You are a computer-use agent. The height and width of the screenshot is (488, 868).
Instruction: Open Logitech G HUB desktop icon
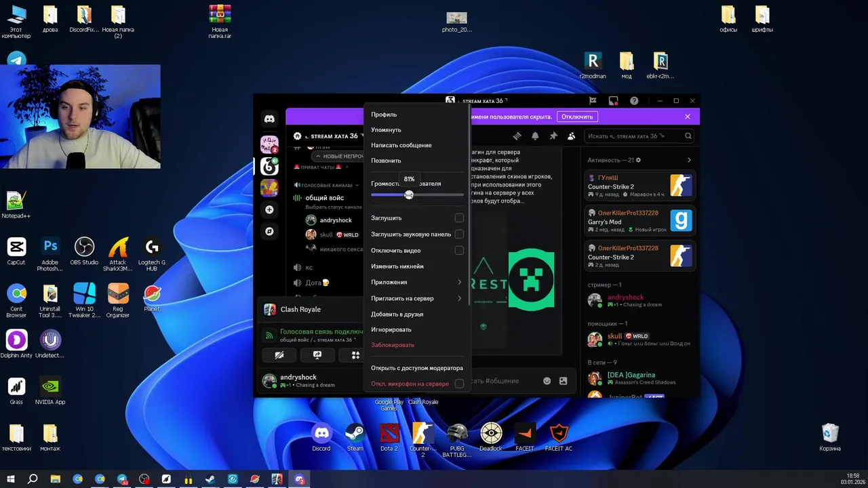coord(152,253)
